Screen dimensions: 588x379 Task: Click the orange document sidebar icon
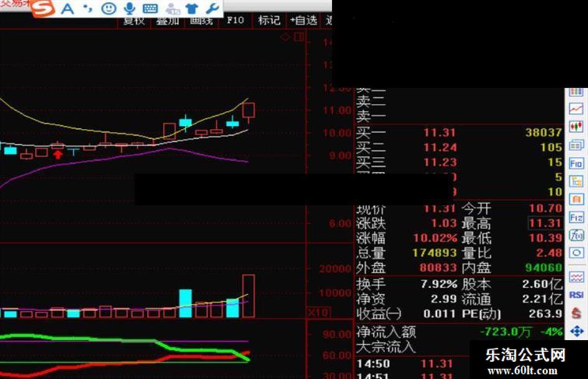(576, 199)
